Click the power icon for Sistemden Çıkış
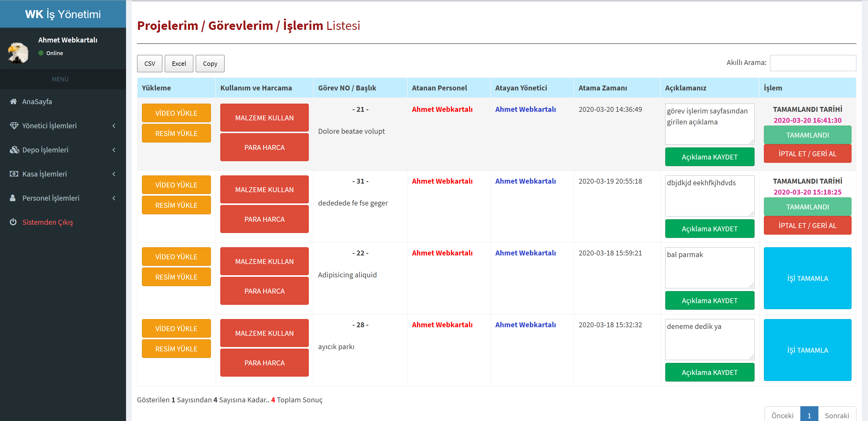This screenshot has height=421, width=868. (x=13, y=222)
